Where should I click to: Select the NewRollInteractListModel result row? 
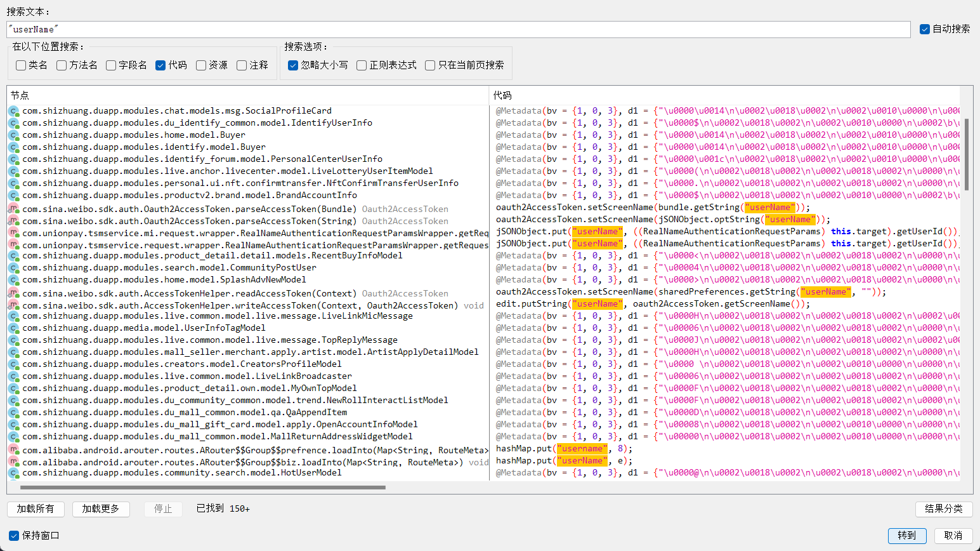[248, 401]
